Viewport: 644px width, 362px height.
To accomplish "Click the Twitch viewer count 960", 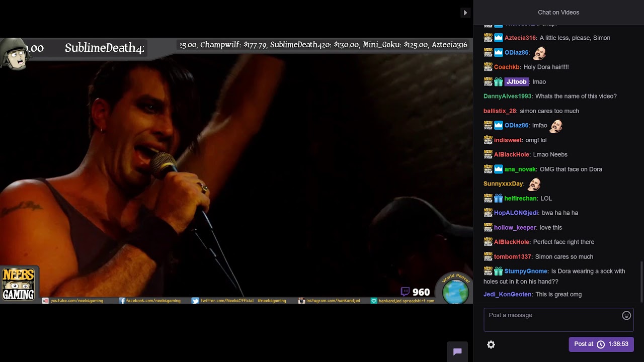I will [416, 292].
